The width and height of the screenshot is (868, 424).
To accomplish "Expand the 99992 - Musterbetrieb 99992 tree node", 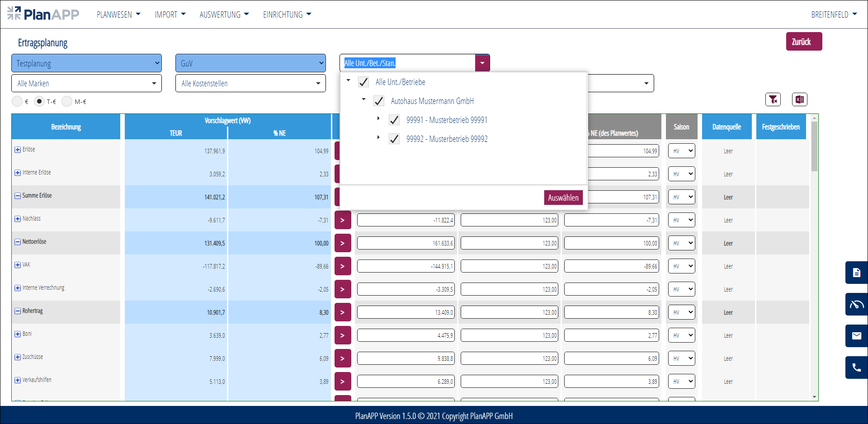I will point(378,137).
